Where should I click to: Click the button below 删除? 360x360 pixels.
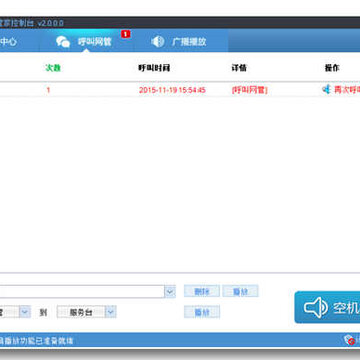click(x=202, y=312)
